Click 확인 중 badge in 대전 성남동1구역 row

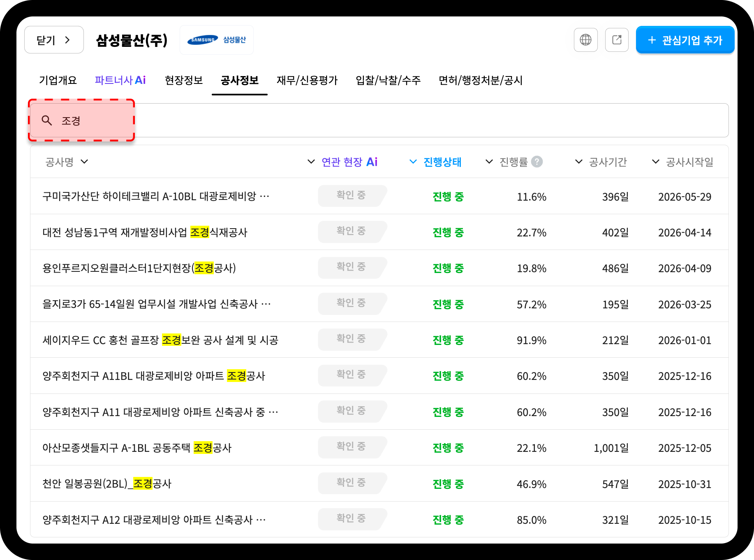tap(352, 231)
